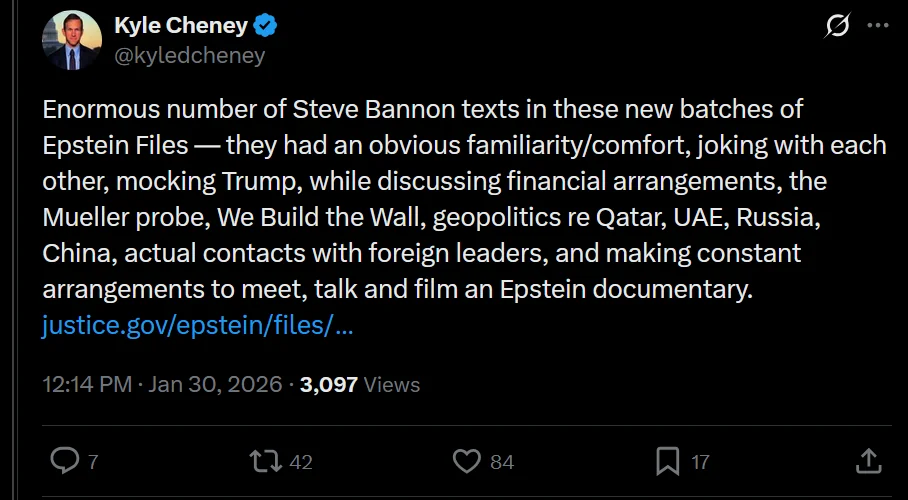
Task: Click the Kyle Cheney display name
Action: [178, 26]
